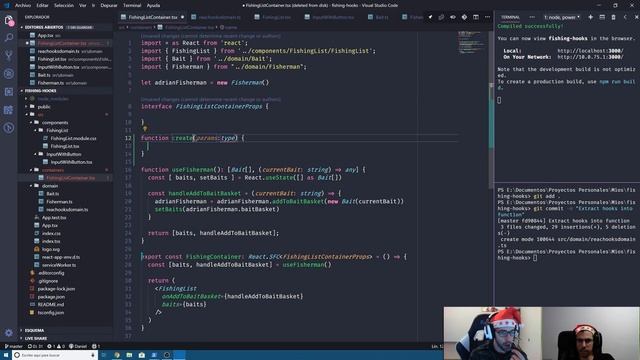Image resolution: width=640 pixels, height=360 pixels.
Task: Expand the Live Share section
Action: point(36,338)
